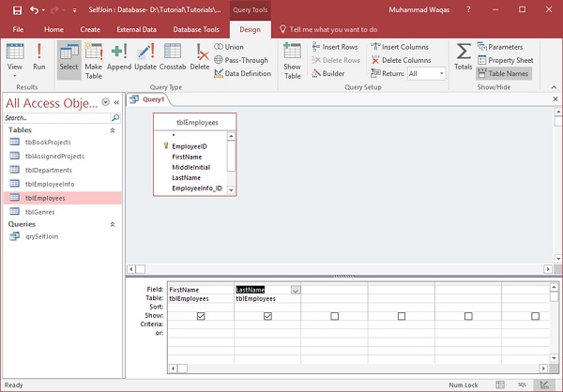The image size is (563, 392).
Task: Uncheck the Show box for LastName
Action: [268, 317]
